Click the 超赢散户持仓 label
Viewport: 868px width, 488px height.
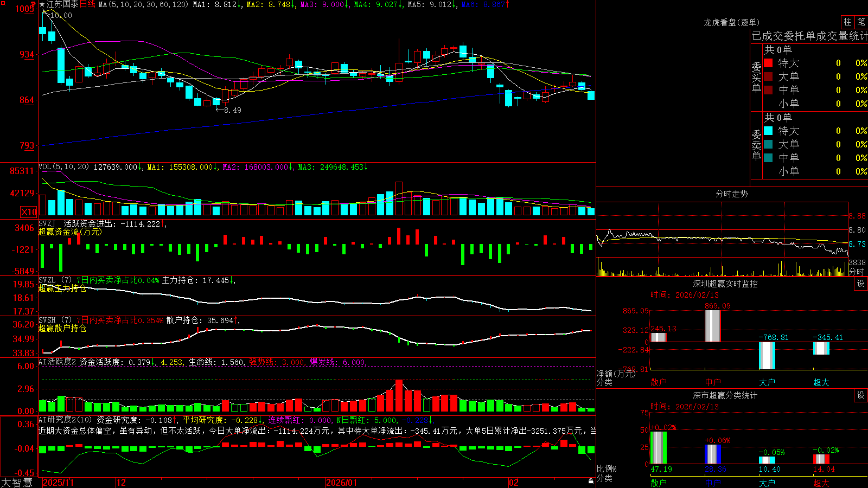[62, 328]
